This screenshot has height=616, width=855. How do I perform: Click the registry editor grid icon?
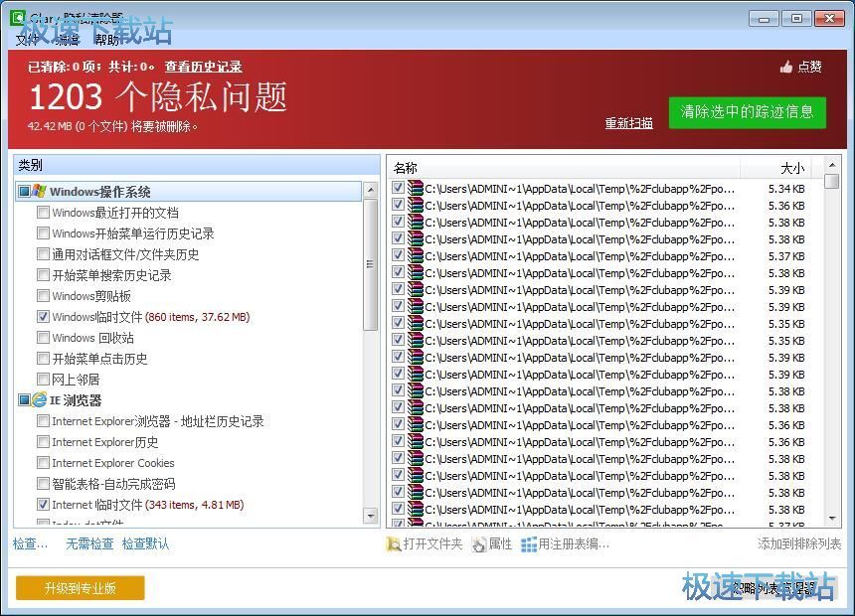point(528,544)
